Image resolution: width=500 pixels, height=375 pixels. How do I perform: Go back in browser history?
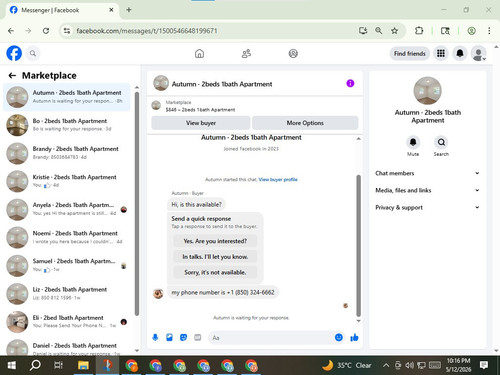pos(11,31)
